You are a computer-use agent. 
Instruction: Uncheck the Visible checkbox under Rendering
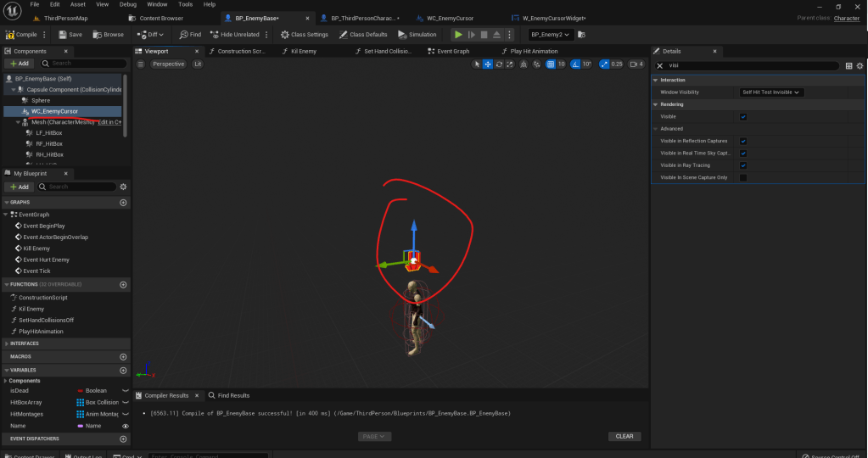point(743,117)
